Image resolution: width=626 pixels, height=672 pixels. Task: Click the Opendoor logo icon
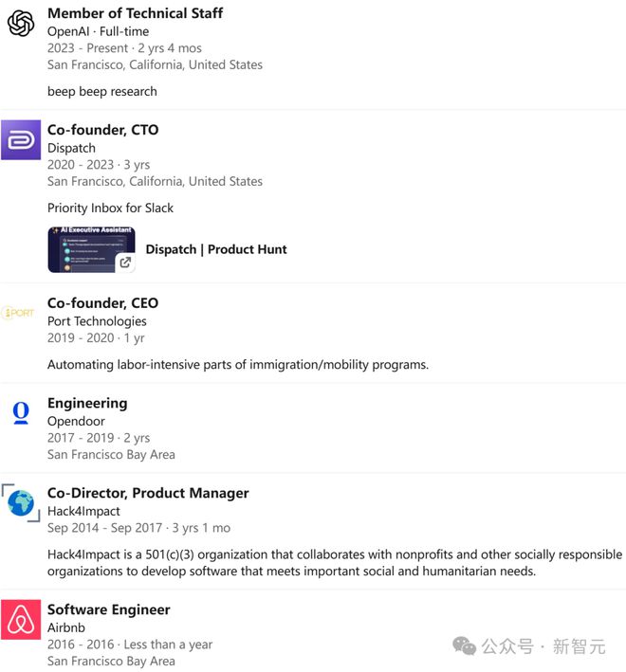click(x=21, y=412)
